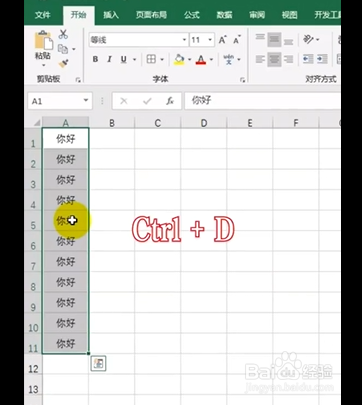Click the Copy icon
362x405 pixels.
click(x=63, y=49)
